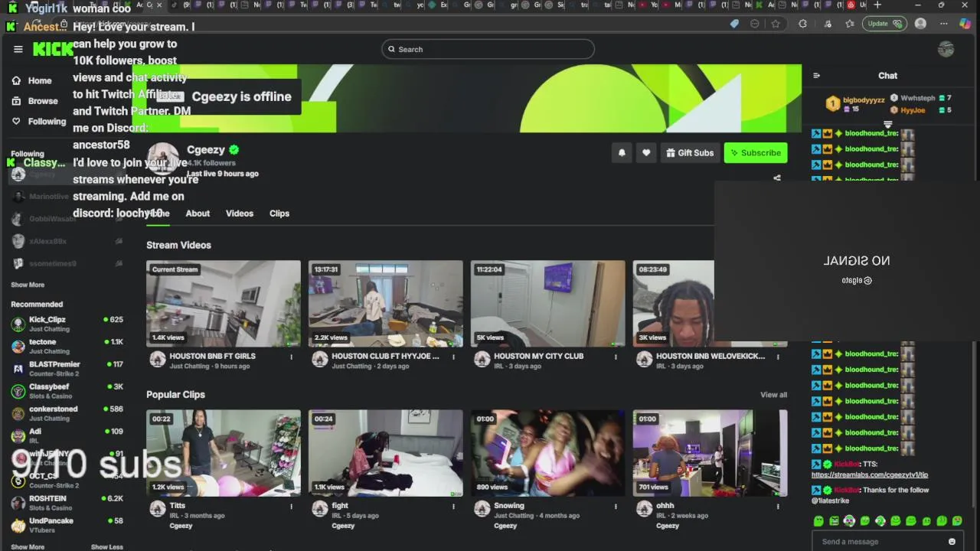
Task: Follow Cgeezy with the heart button
Action: pos(646,152)
